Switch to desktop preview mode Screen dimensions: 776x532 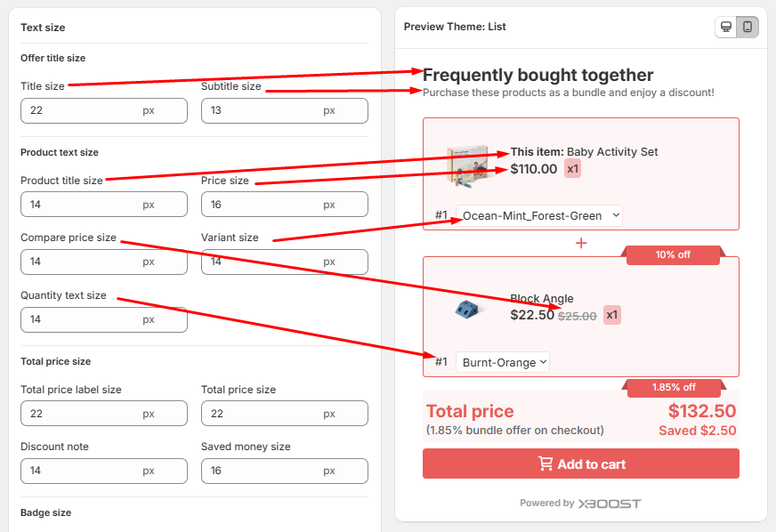[x=726, y=27]
